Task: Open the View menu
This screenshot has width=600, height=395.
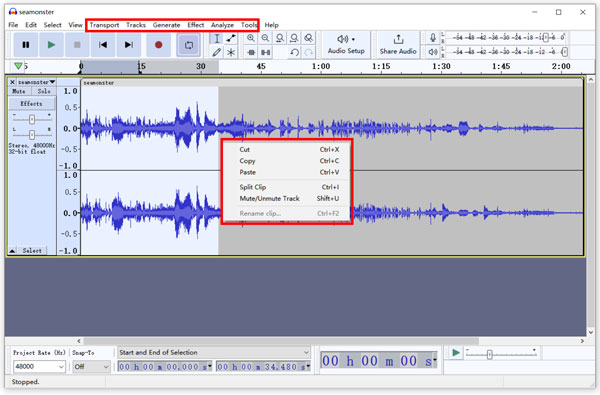Action: (x=75, y=25)
